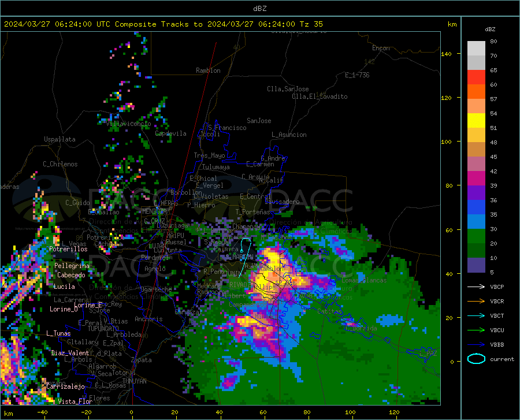This screenshot has height=420, width=520.
Task: Click the 'VBBB' legend label
Action: [x=497, y=344]
